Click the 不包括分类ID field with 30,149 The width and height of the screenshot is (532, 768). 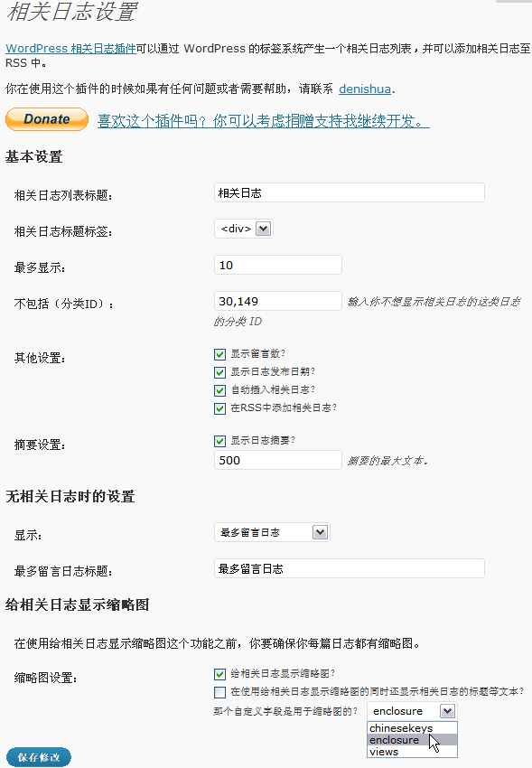pos(277,301)
